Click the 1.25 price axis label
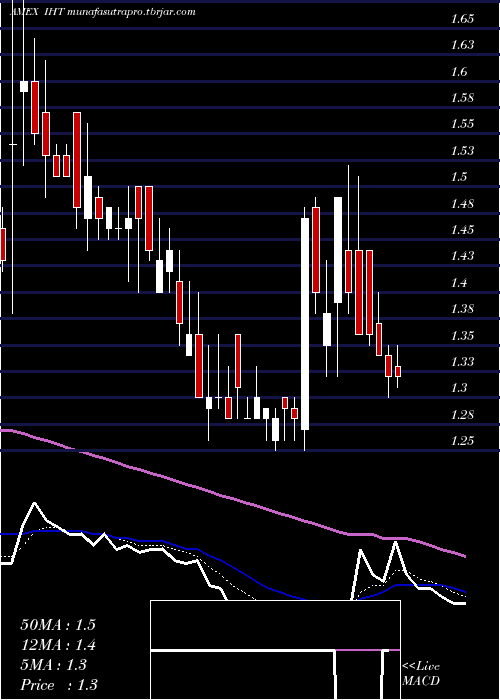This screenshot has width=500, height=700. click(x=462, y=441)
